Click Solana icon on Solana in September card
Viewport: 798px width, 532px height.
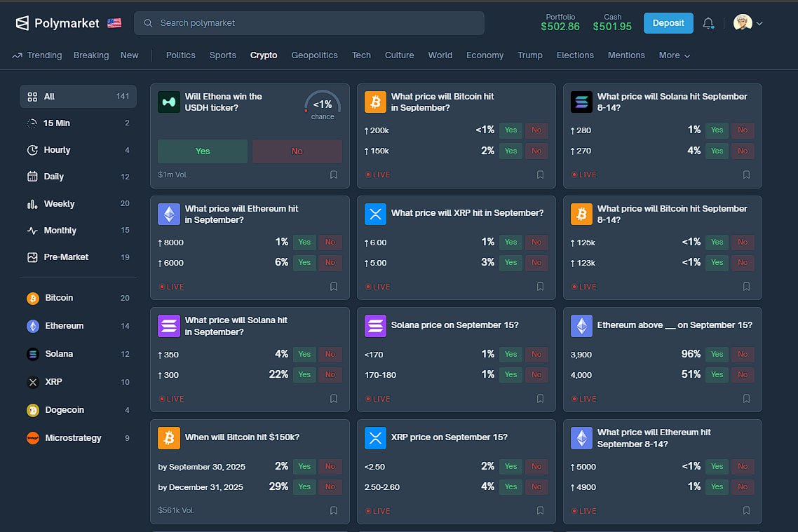pos(169,326)
